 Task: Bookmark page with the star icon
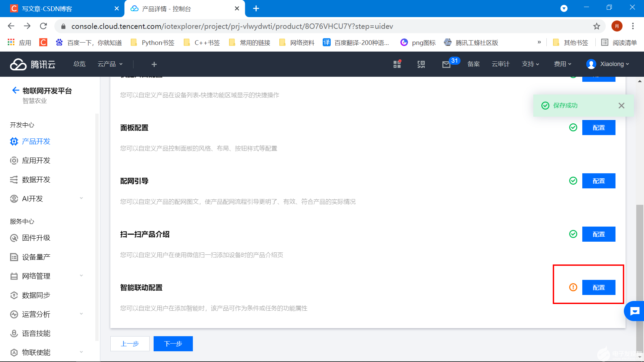pos(597,26)
